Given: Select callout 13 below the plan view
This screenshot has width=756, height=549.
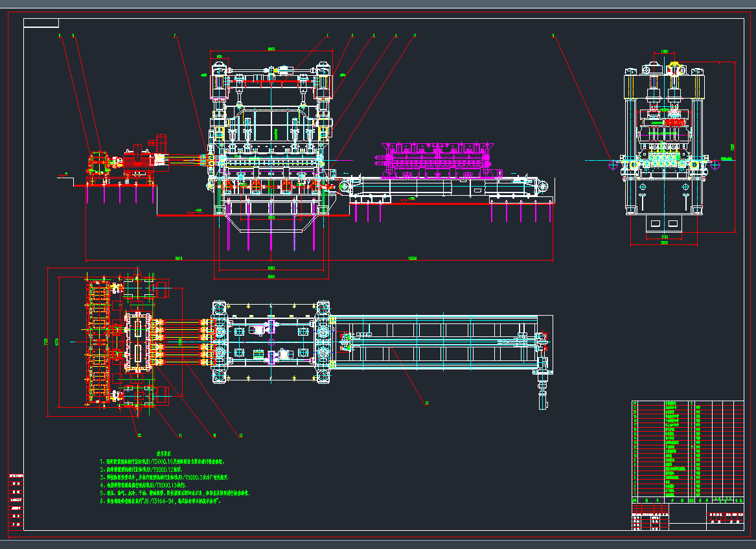Looking at the screenshot, I should [426, 403].
